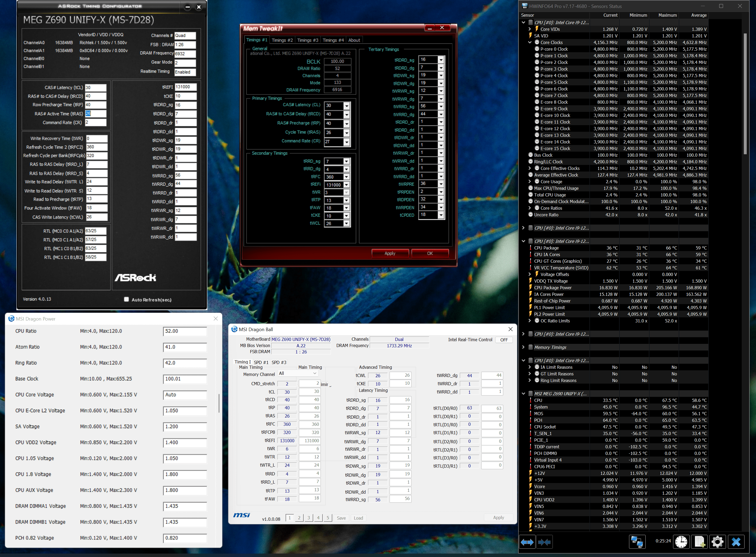This screenshot has height=557, width=756.
Task: Open tREFi dropdown in Mem TweakIt
Action: [x=346, y=185]
